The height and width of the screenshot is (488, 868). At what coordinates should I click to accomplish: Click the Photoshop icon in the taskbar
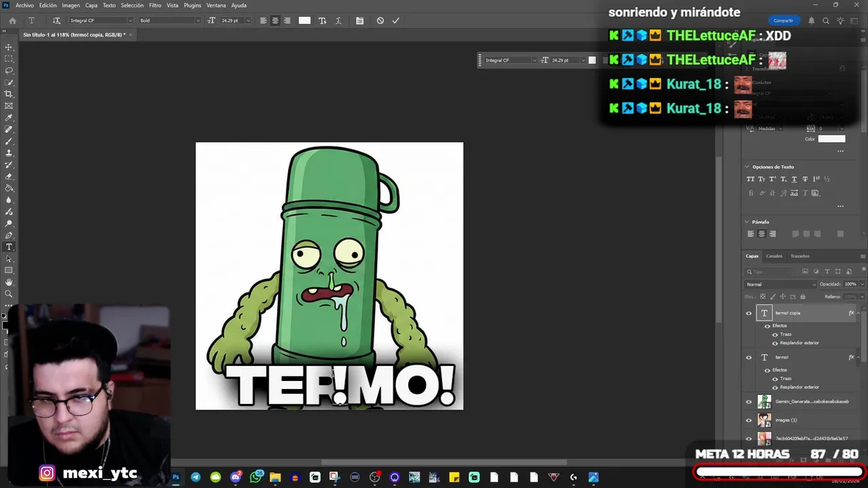click(x=176, y=477)
